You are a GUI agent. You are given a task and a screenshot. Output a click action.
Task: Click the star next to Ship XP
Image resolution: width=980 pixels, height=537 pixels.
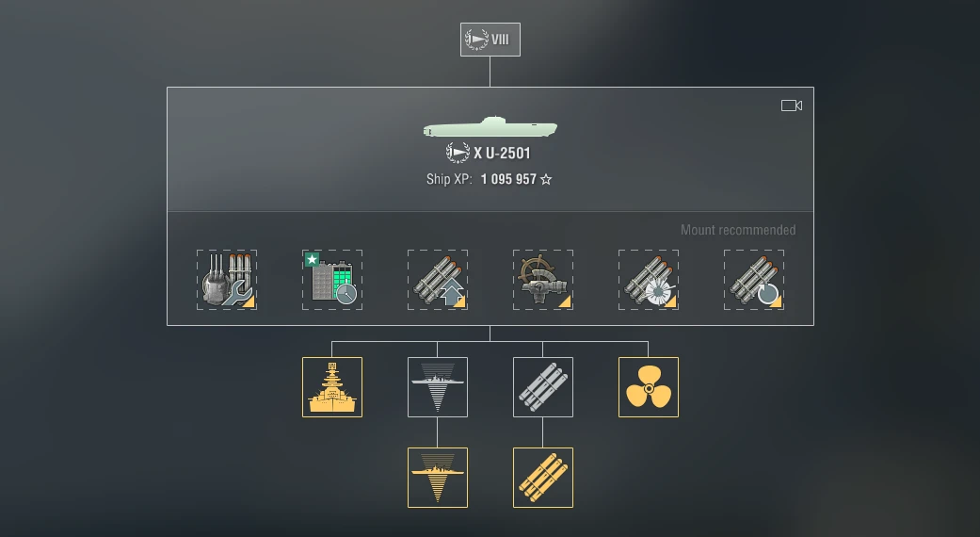(546, 179)
